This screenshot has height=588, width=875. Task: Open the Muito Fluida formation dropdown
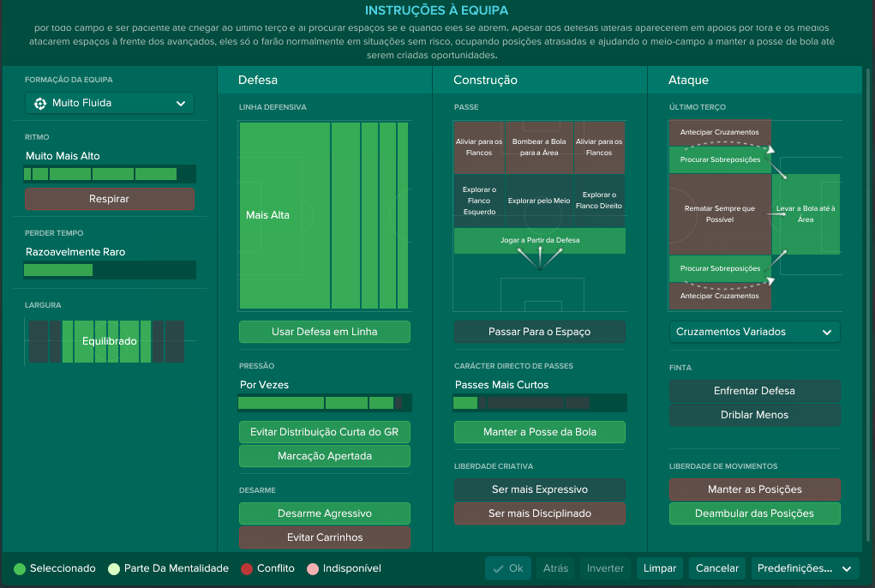pos(110,103)
